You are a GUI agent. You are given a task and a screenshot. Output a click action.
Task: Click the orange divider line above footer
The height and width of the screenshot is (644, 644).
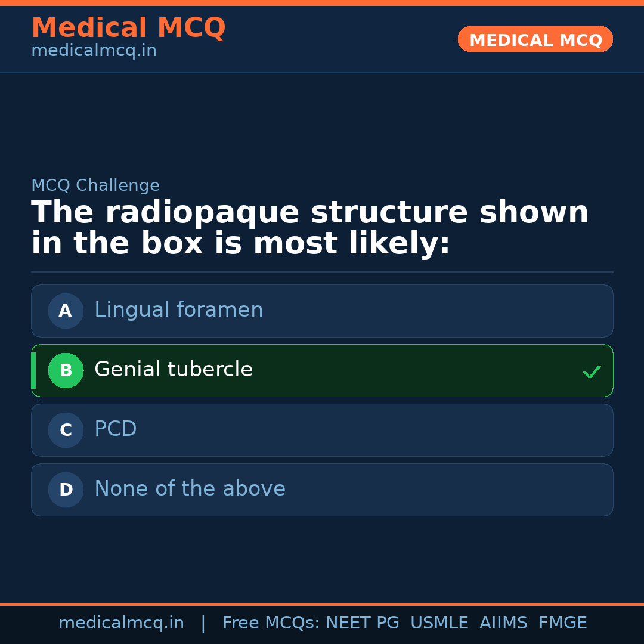(x=322, y=604)
